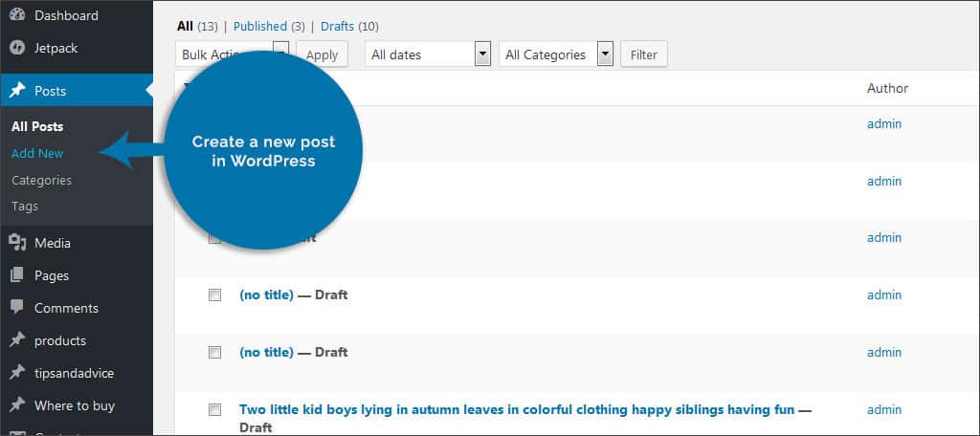The width and height of the screenshot is (980, 436).
Task: Check the first (no title) draft checkbox
Action: coord(214,295)
